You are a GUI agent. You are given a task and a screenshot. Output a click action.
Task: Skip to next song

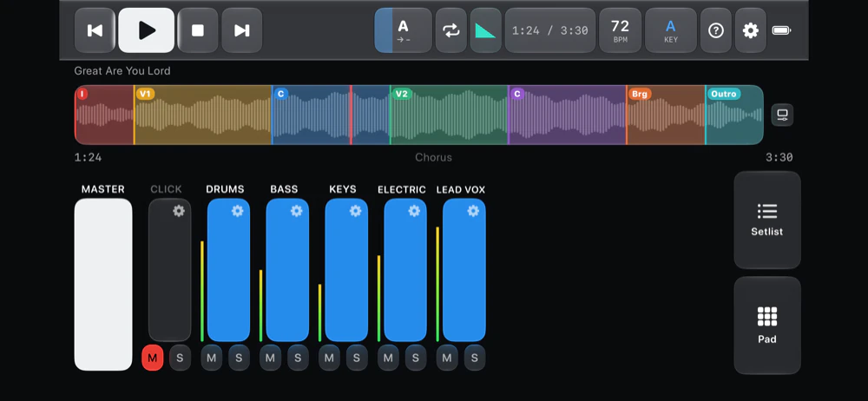click(x=242, y=30)
